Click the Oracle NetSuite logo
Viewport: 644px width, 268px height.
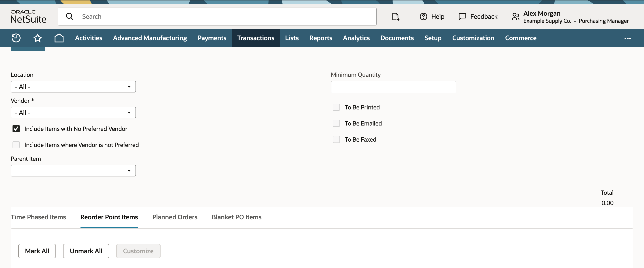pos(28,17)
